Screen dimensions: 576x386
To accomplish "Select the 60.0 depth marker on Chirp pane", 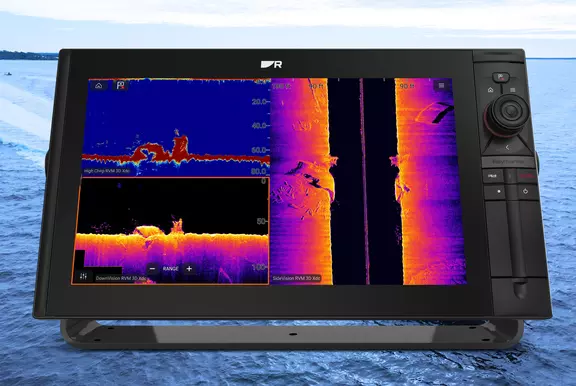I will [x=259, y=150].
